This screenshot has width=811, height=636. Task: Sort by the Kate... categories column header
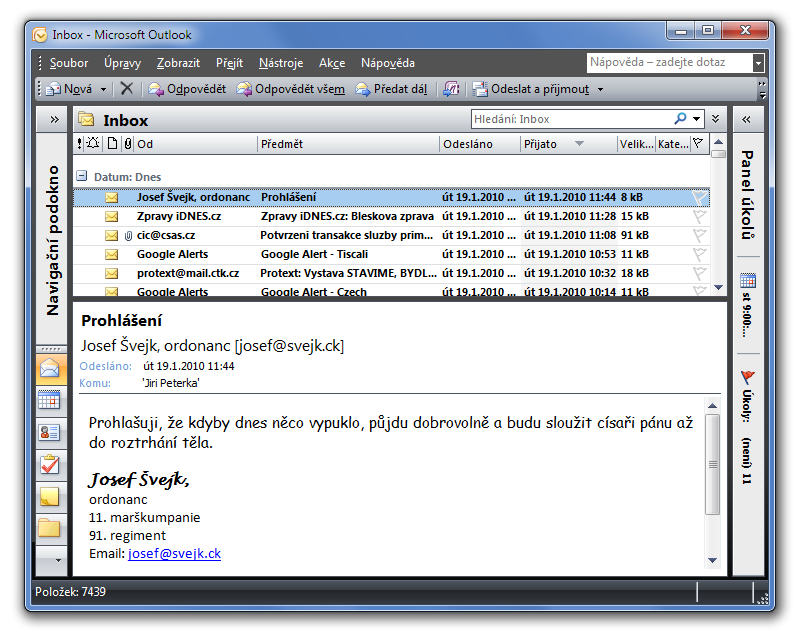point(673,144)
